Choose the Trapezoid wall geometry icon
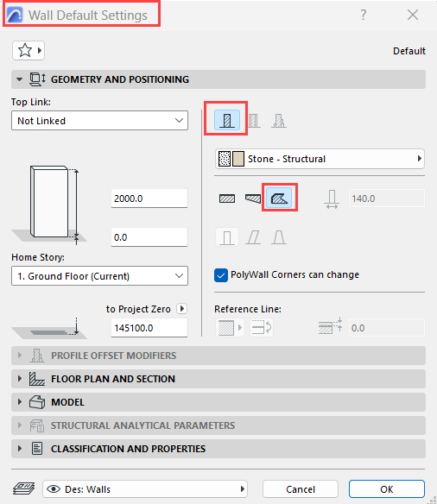 (253, 198)
